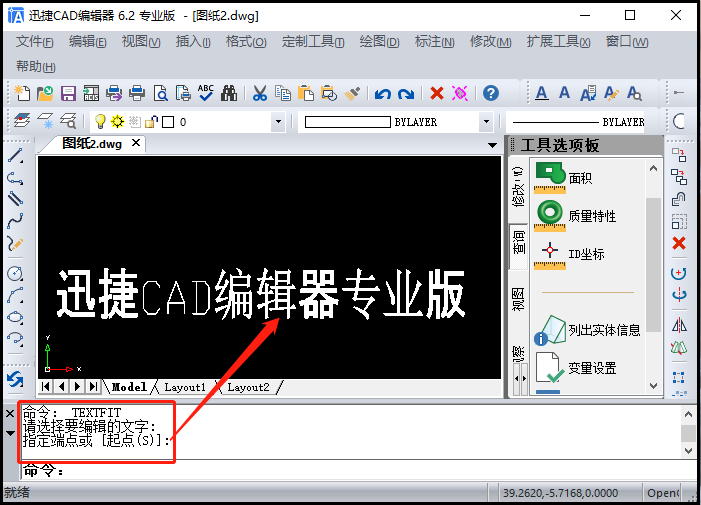
Task: Open the 修改(M) menu
Action: pos(490,42)
